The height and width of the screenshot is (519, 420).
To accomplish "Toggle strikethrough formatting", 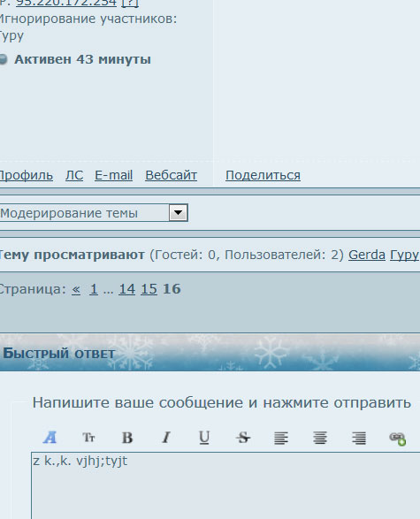I will click(243, 438).
